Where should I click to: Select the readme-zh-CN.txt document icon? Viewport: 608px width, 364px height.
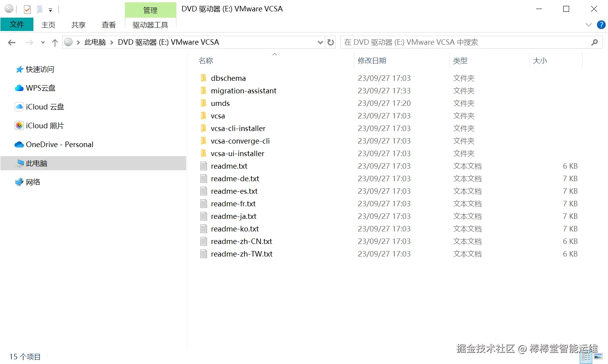[203, 241]
